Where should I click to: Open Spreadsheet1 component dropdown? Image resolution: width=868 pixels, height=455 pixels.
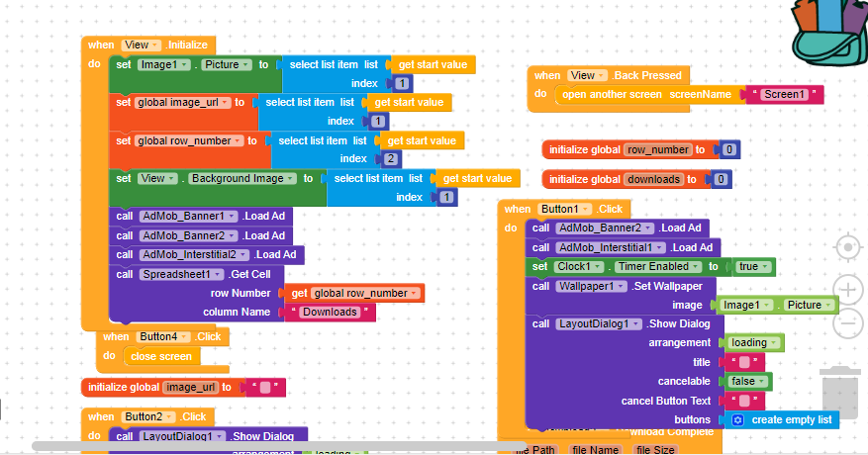pos(181,275)
